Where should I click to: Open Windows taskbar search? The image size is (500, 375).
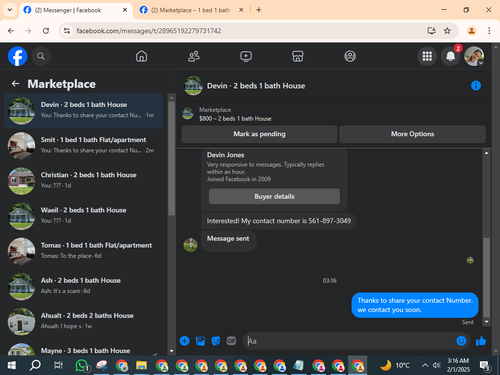click(x=35, y=365)
